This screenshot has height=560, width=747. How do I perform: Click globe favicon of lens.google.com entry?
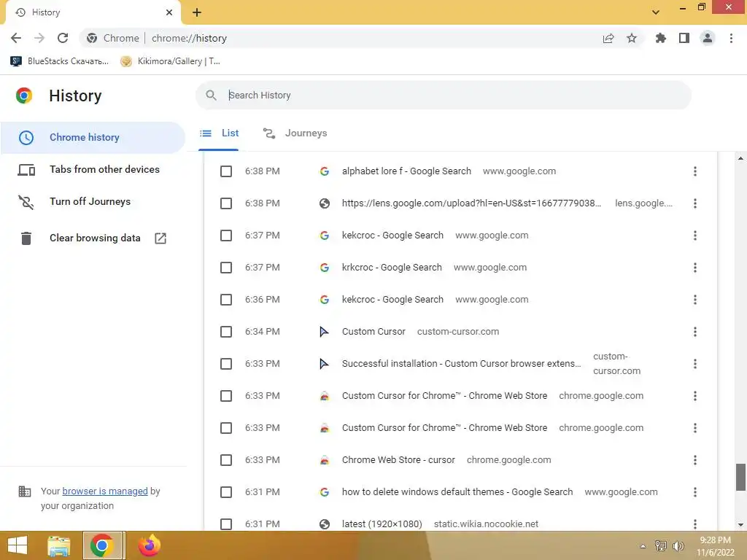click(325, 203)
